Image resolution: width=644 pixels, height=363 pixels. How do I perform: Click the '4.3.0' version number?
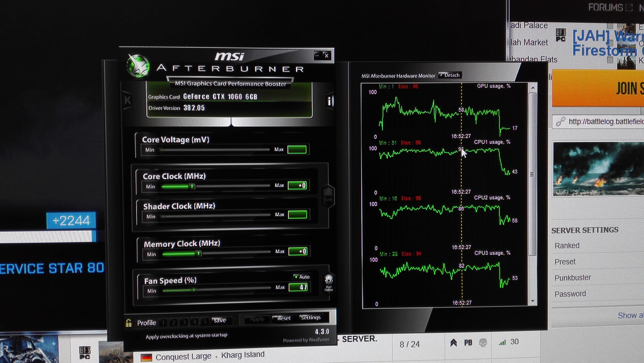[322, 332]
